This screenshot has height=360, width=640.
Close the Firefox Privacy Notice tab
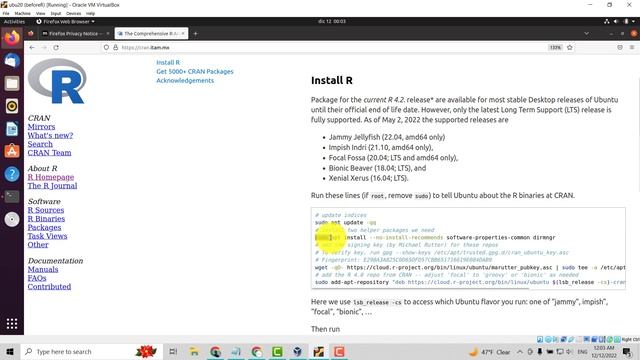click(x=108, y=33)
